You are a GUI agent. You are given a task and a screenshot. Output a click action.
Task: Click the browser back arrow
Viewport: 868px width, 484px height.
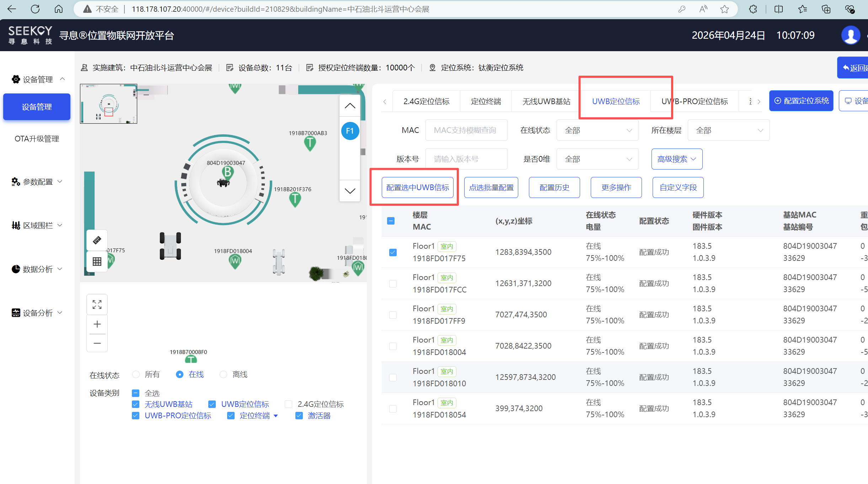click(12, 9)
